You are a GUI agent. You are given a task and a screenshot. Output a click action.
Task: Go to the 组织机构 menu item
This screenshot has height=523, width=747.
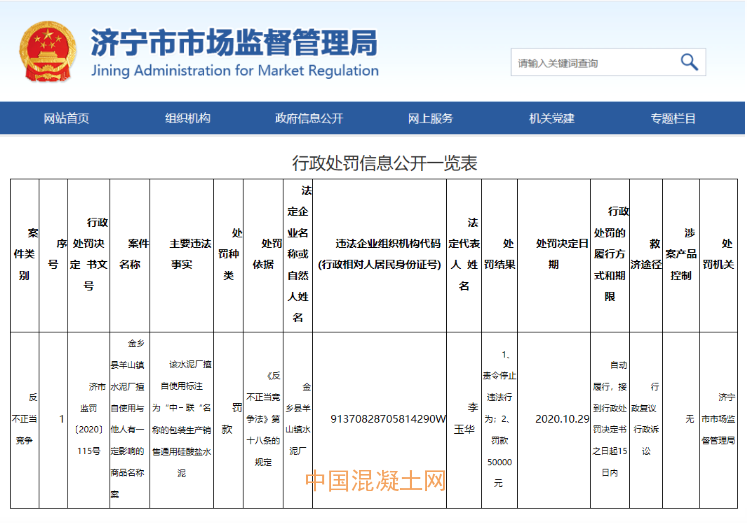pos(188,118)
